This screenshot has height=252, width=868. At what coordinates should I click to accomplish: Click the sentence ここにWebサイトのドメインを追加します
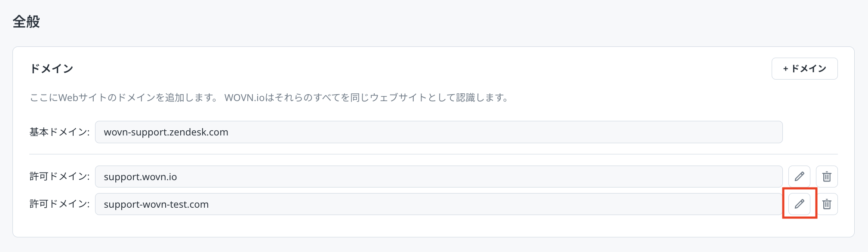(x=125, y=98)
